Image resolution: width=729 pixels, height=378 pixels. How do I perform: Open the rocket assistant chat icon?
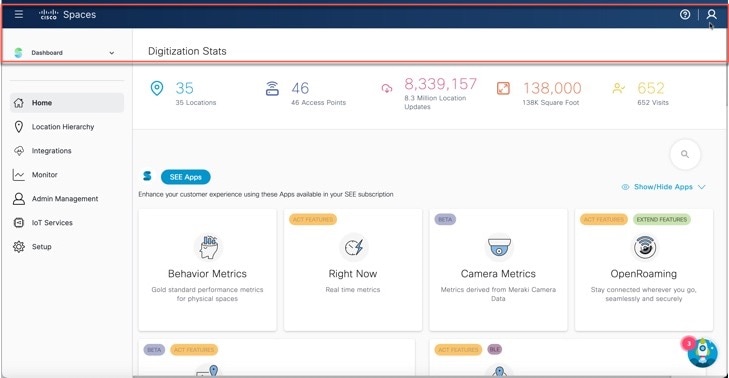click(x=702, y=353)
